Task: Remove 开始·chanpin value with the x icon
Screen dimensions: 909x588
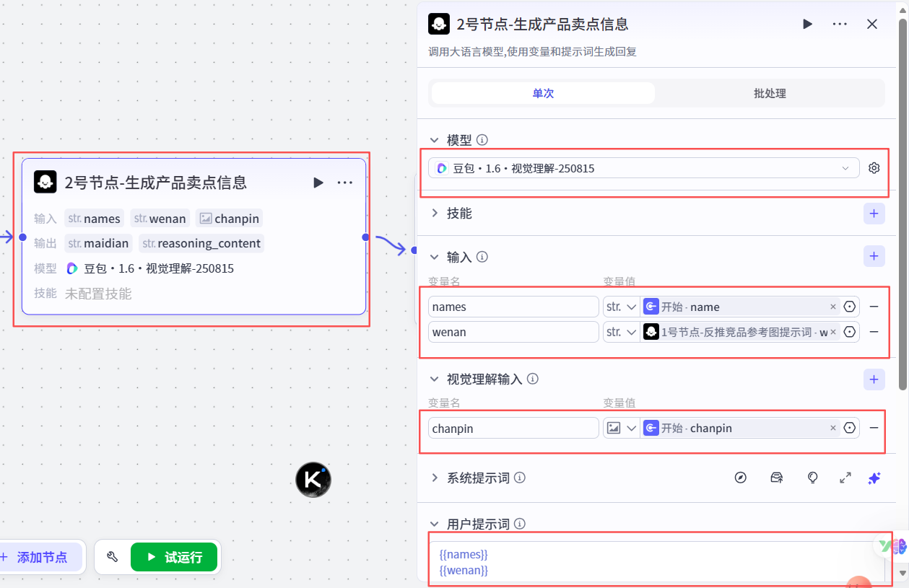Action: [x=833, y=427]
